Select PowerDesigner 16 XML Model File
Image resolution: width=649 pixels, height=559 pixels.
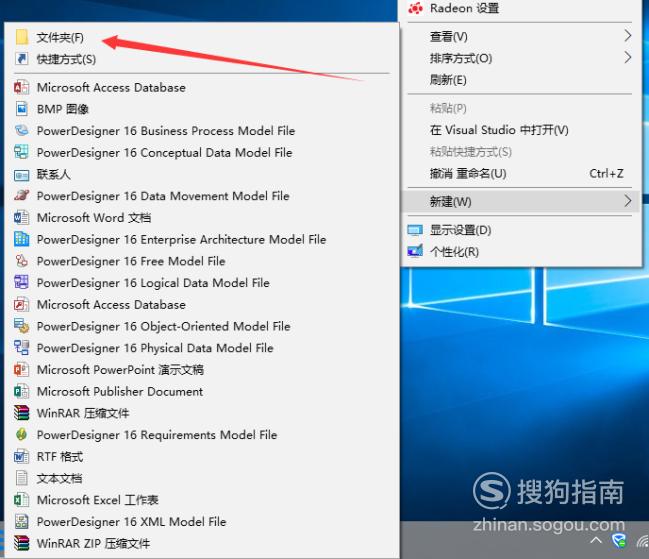(202, 522)
